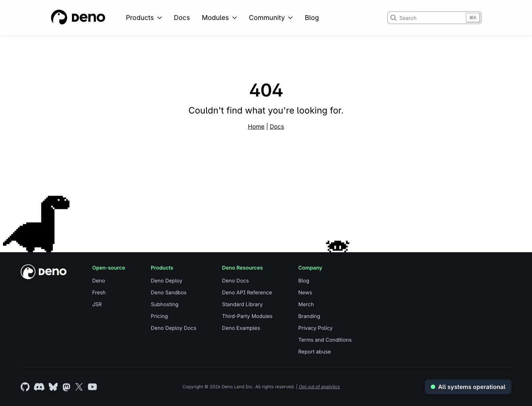
Task: Click Opt out of analytics link
Action: pos(319,387)
